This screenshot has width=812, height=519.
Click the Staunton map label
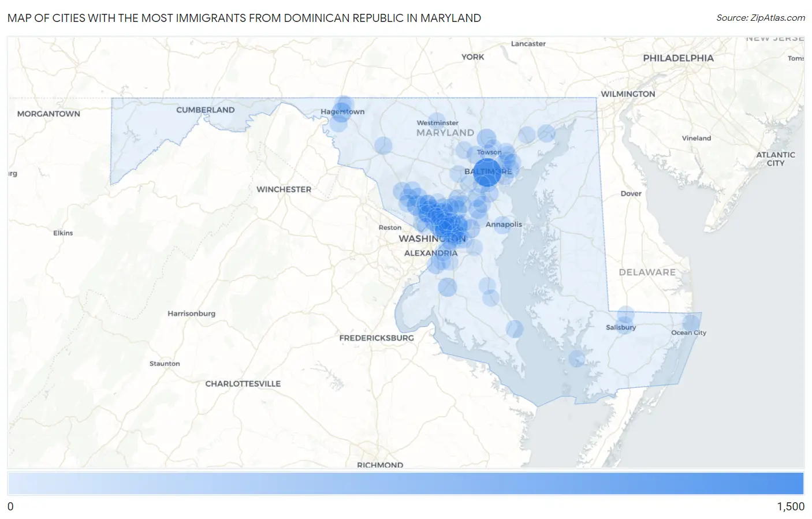[x=165, y=363]
